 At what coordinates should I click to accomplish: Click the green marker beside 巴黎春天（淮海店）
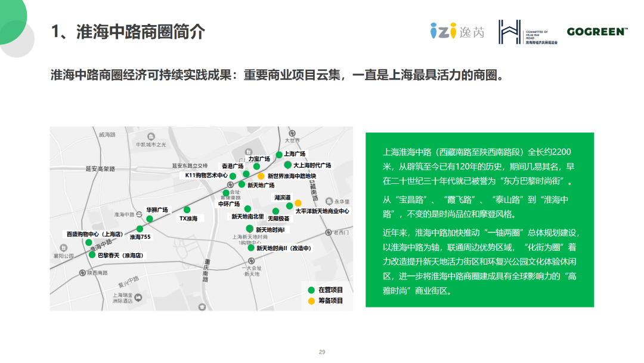click(x=92, y=255)
